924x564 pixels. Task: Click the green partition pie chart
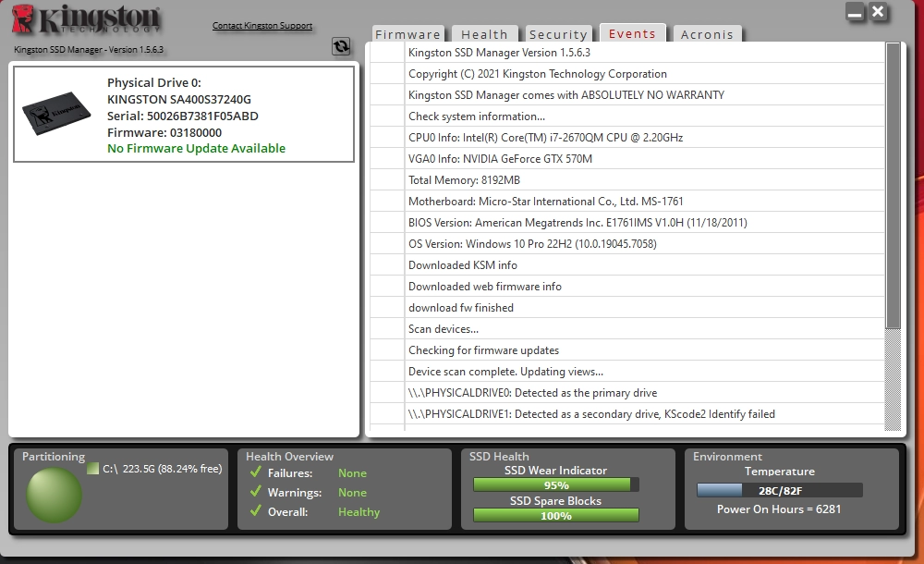coord(54,495)
